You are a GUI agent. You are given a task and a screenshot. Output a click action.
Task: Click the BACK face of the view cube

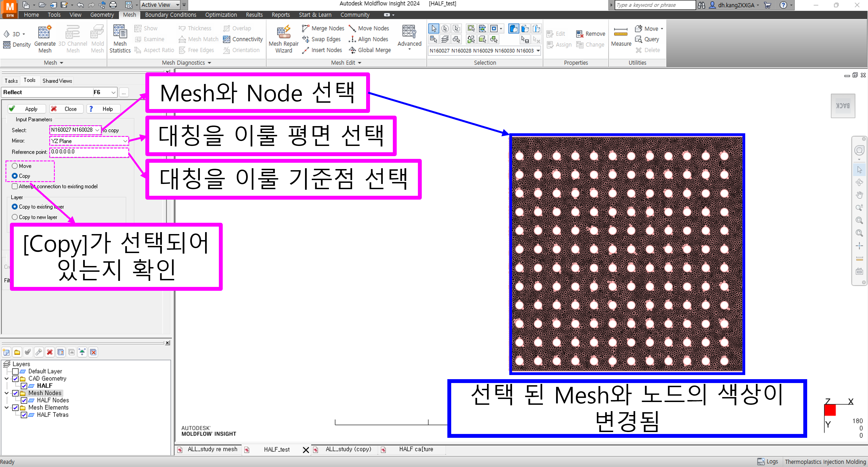point(843,106)
